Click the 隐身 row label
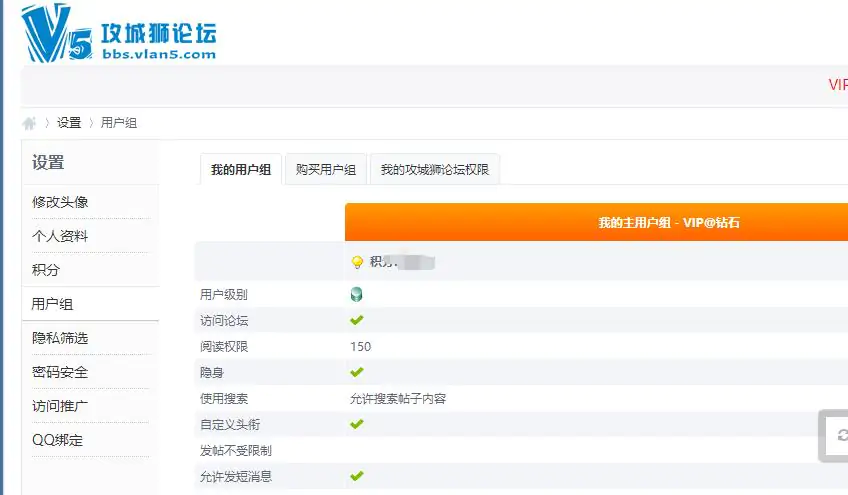848x495 pixels. [211, 372]
